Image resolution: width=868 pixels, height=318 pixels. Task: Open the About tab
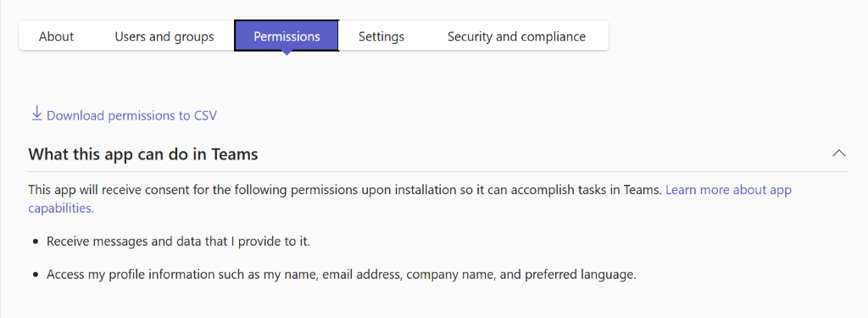tap(57, 36)
